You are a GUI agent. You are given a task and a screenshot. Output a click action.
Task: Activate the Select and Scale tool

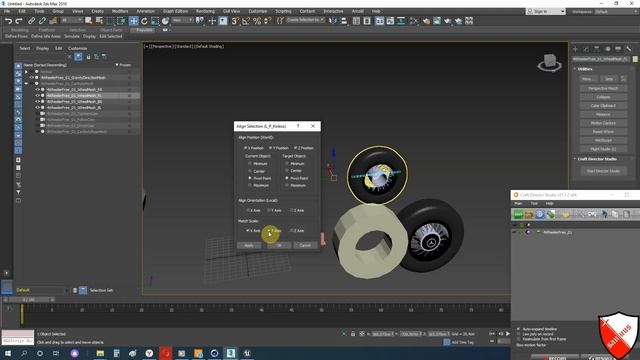[155, 21]
